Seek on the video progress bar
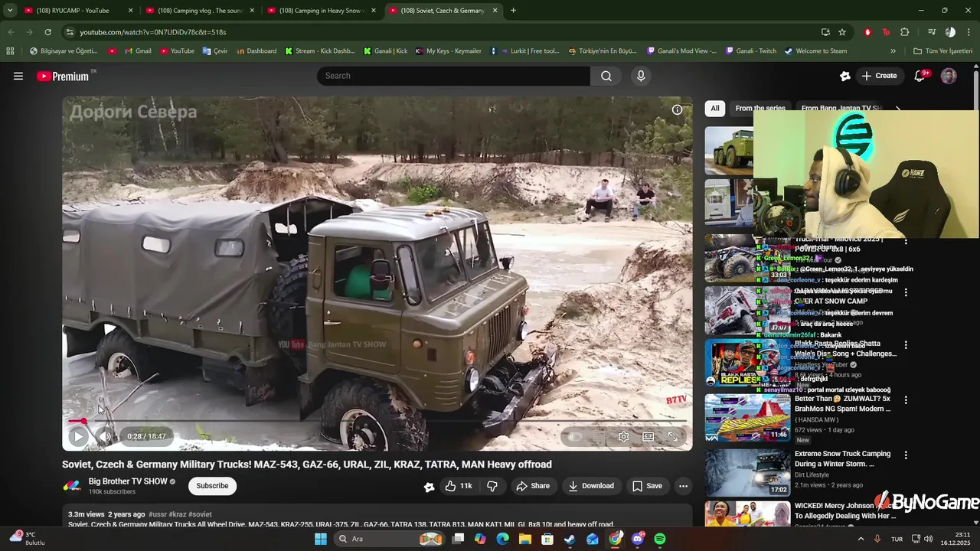Screen dimensions: 980x551 [x=377, y=421]
